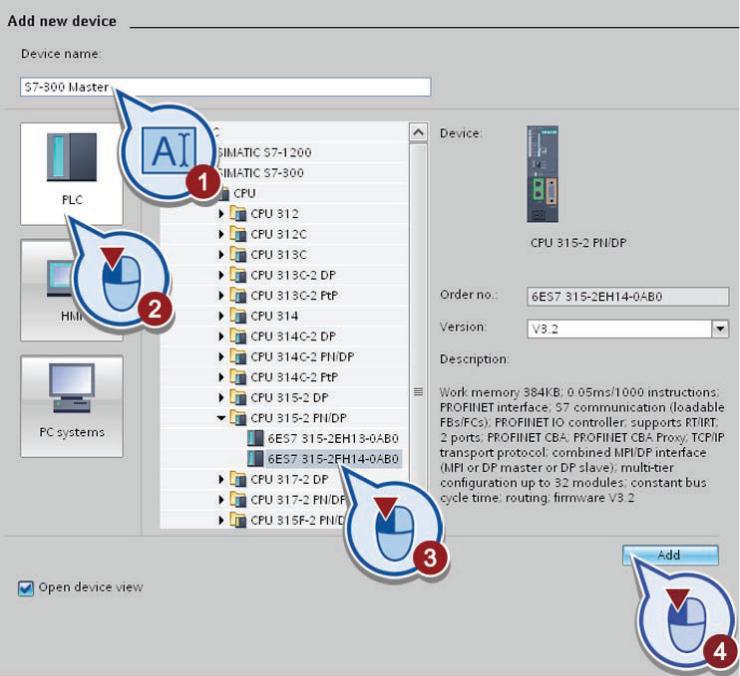Click the CPU 314C-2 PtP folder icon

coord(238,377)
